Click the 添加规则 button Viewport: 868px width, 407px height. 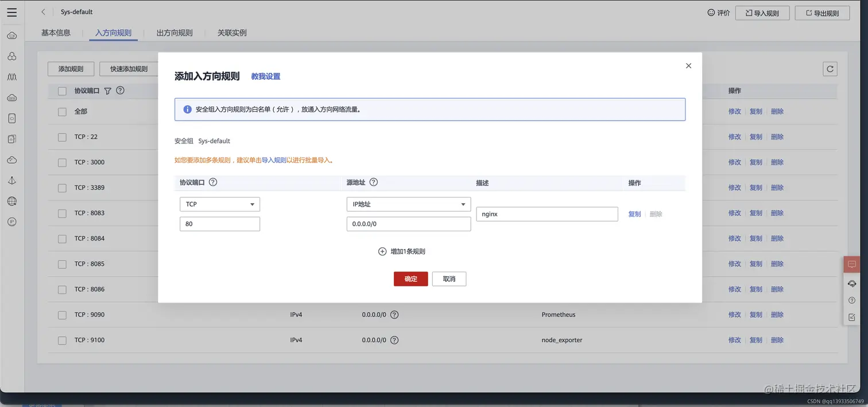pyautogui.click(x=71, y=69)
